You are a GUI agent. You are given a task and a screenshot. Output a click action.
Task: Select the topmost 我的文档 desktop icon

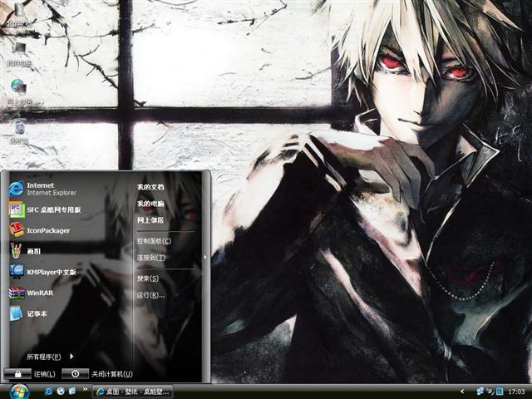click(x=19, y=15)
